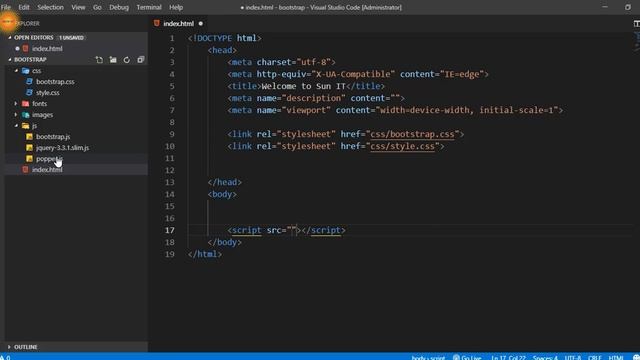Click Ln 17, Col 22 in status bar

tap(508, 358)
